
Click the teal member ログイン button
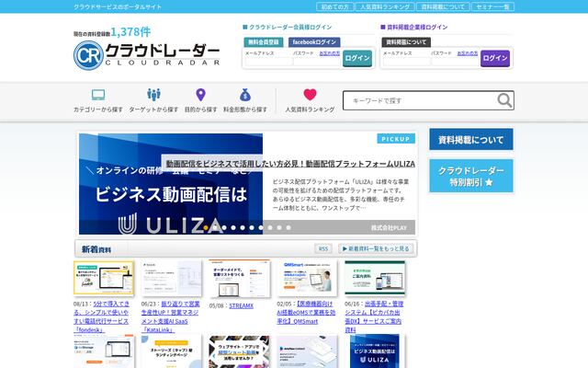tap(357, 58)
